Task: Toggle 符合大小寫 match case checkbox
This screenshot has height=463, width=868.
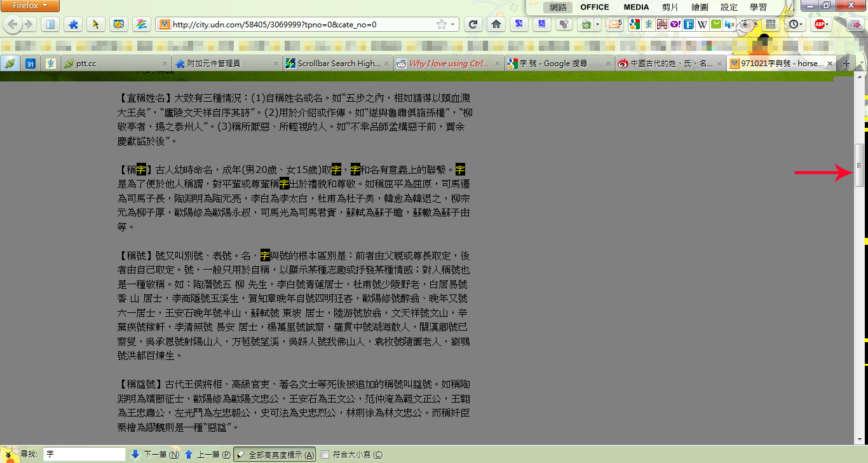Action: (x=325, y=455)
